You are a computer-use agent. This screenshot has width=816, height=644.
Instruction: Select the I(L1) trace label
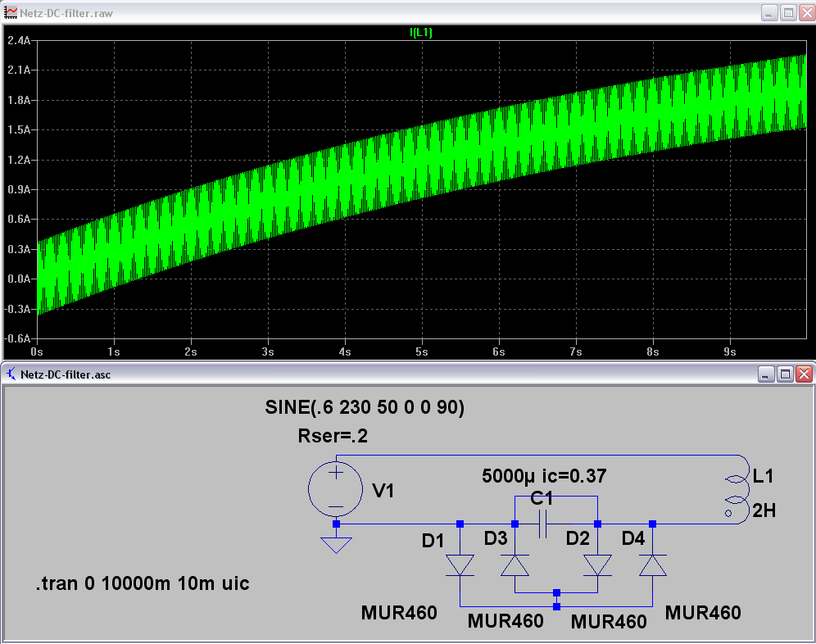click(421, 33)
